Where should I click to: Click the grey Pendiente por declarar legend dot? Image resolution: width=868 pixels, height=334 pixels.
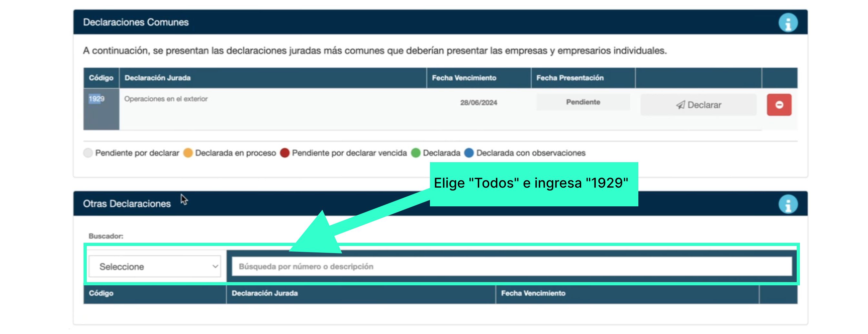click(x=88, y=153)
